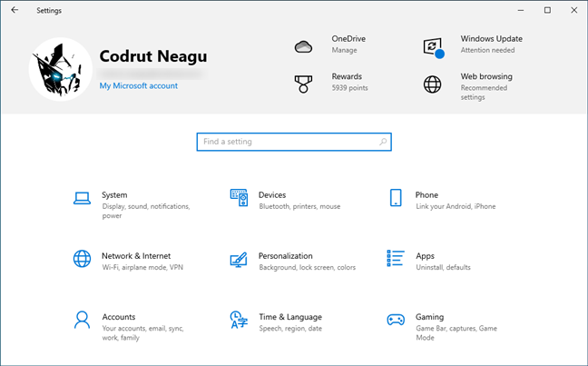The image size is (588, 366).
Task: Close the Settings window
Action: point(574,10)
